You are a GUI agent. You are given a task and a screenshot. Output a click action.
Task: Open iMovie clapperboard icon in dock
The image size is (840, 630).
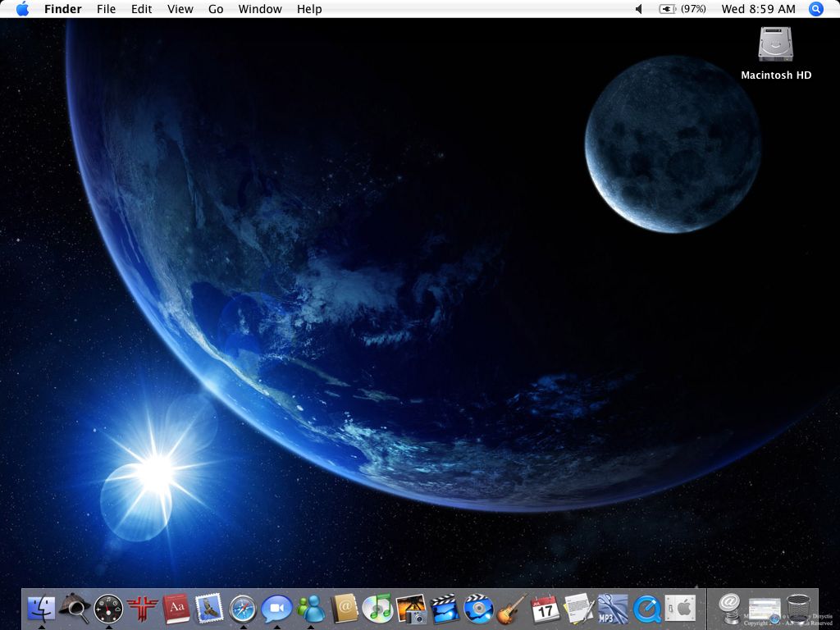(445, 608)
